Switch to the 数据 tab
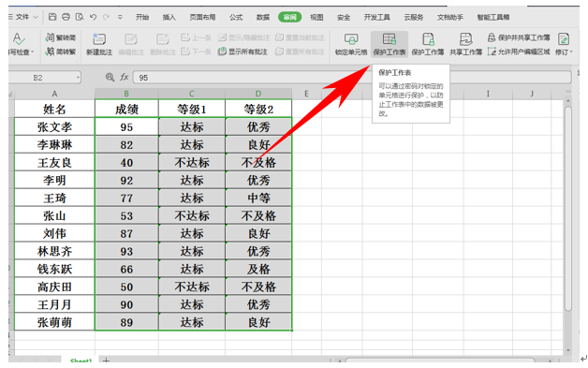This screenshot has height=368, width=588. click(263, 17)
